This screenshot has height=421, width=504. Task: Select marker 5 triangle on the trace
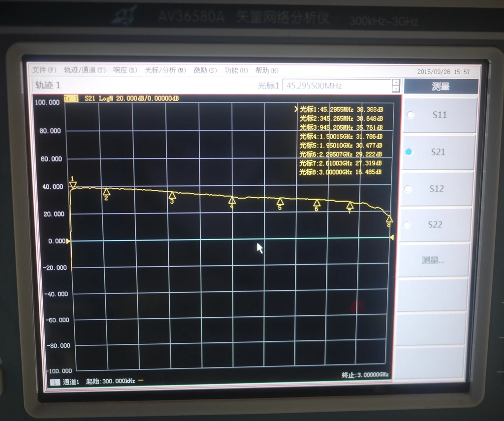tap(280, 202)
